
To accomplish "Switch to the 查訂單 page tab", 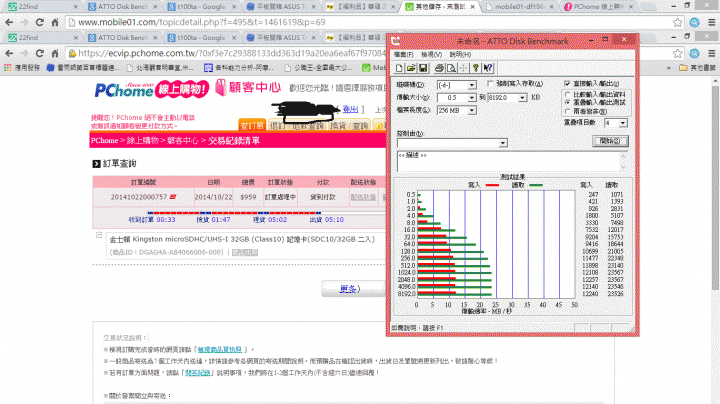I will (252, 125).
